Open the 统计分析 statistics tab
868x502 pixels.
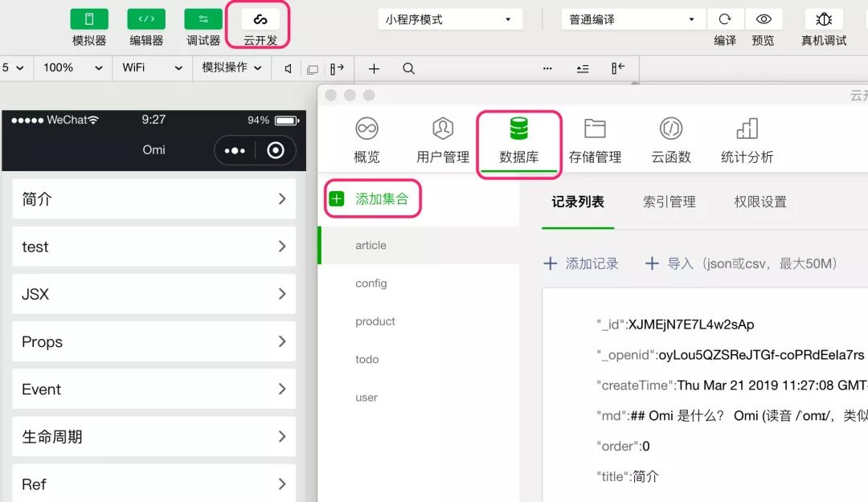click(x=747, y=141)
